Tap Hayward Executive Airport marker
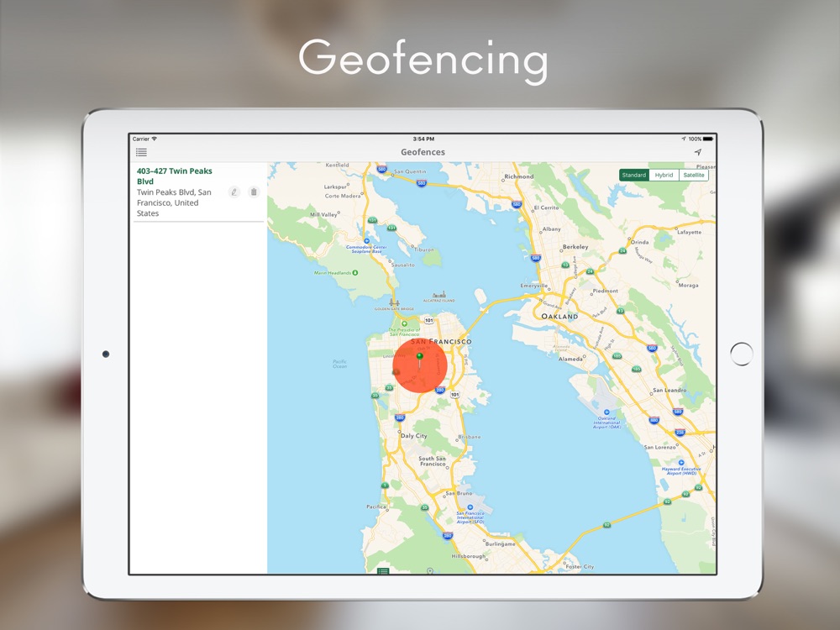 (x=681, y=462)
